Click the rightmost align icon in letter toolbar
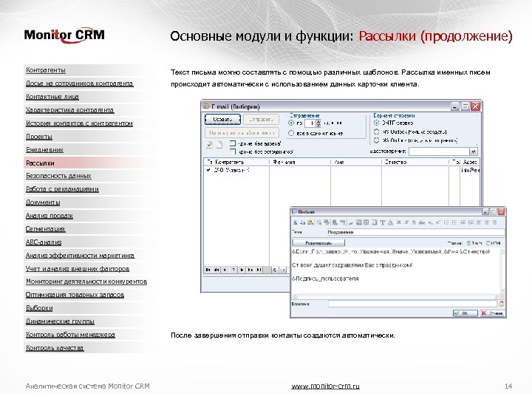Viewport: 532px width, 399px height. (x=494, y=222)
